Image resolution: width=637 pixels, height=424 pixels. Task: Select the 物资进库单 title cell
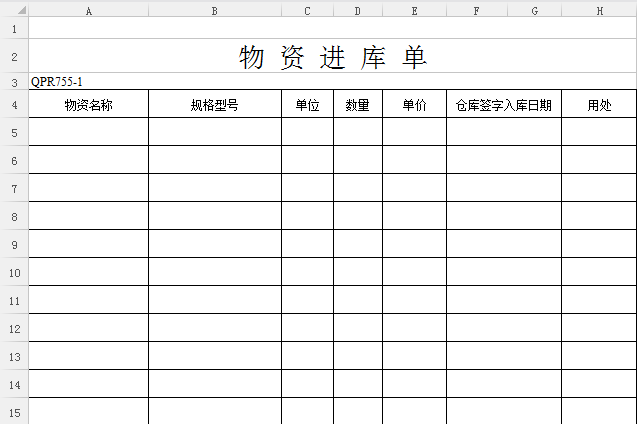[x=333, y=57]
